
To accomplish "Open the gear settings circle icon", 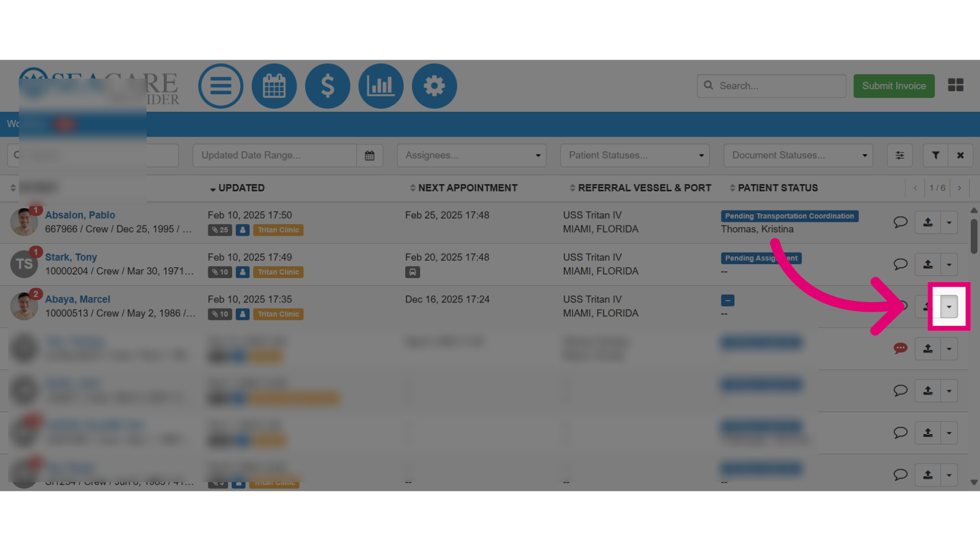I will [434, 86].
